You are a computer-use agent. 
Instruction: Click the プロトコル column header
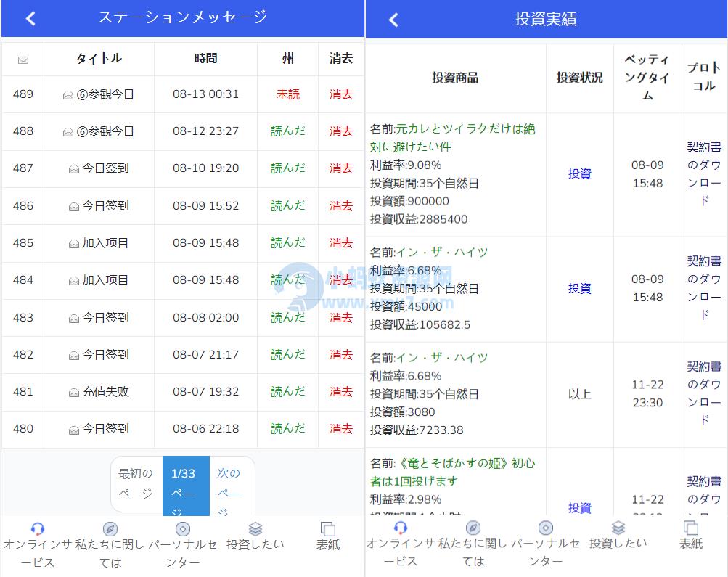click(x=704, y=77)
